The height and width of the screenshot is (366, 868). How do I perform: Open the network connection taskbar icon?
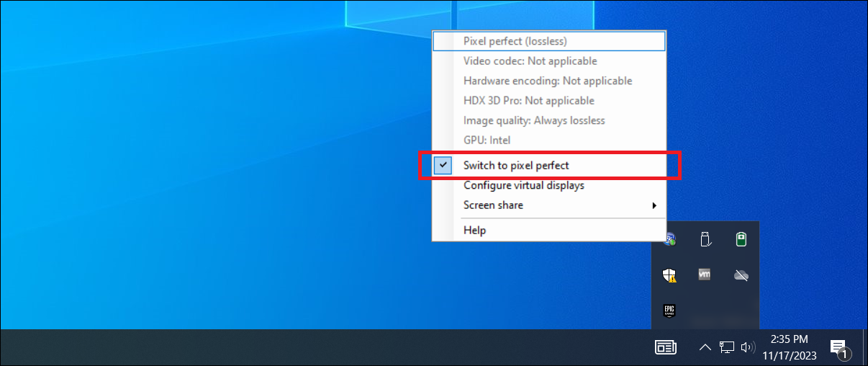[727, 348]
